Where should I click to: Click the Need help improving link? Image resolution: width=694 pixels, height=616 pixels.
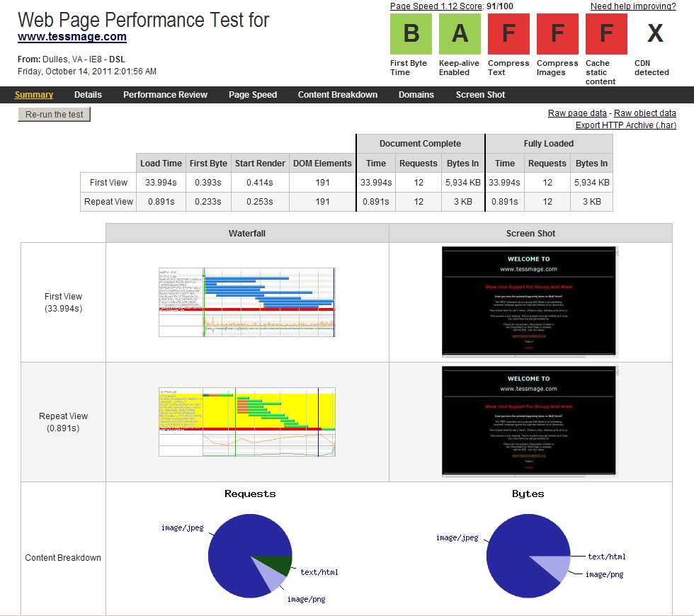pos(633,6)
